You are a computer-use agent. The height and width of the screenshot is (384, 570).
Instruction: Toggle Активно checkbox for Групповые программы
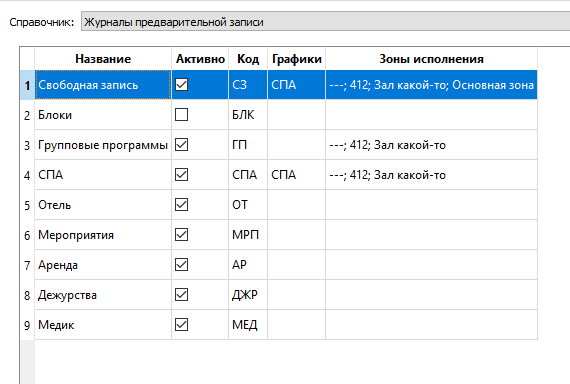(181, 145)
